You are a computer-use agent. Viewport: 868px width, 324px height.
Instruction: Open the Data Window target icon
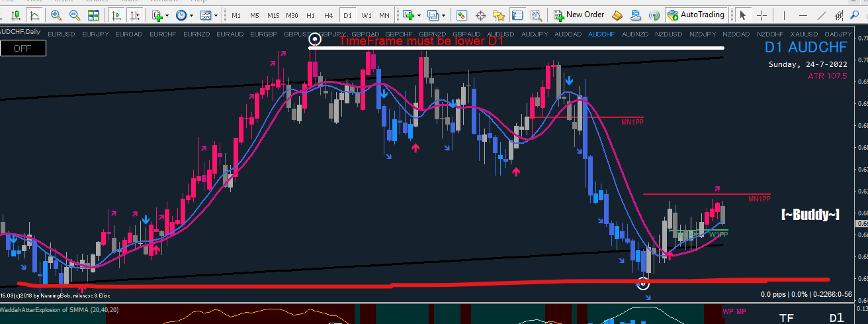pos(481,15)
